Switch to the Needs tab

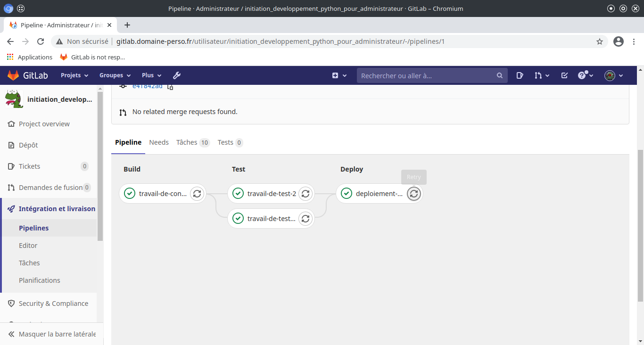click(x=159, y=142)
